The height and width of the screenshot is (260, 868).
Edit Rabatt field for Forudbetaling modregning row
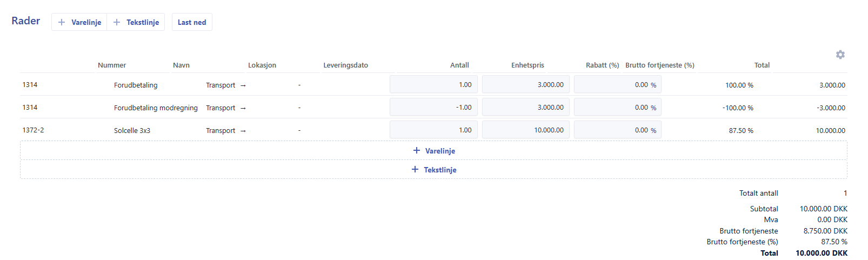point(617,108)
